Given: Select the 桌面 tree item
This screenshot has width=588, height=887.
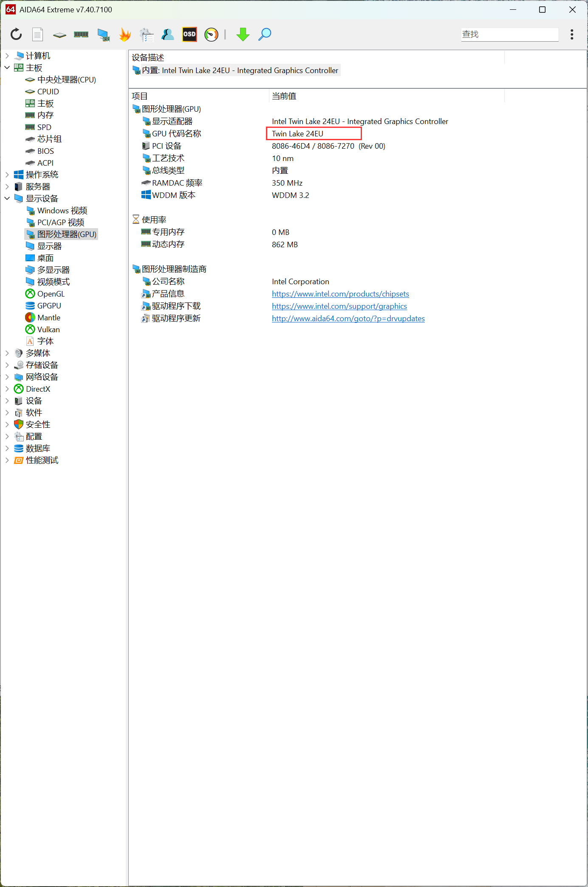Looking at the screenshot, I should point(40,258).
